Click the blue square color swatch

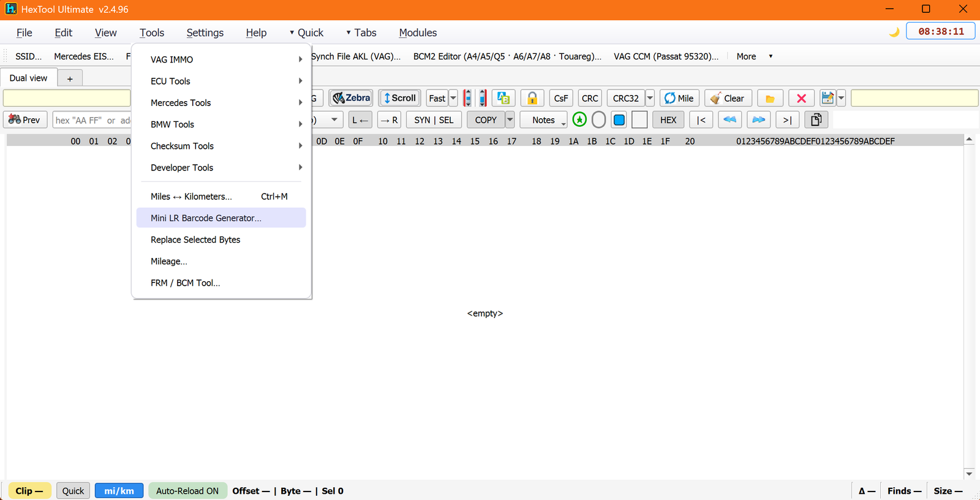tap(619, 120)
